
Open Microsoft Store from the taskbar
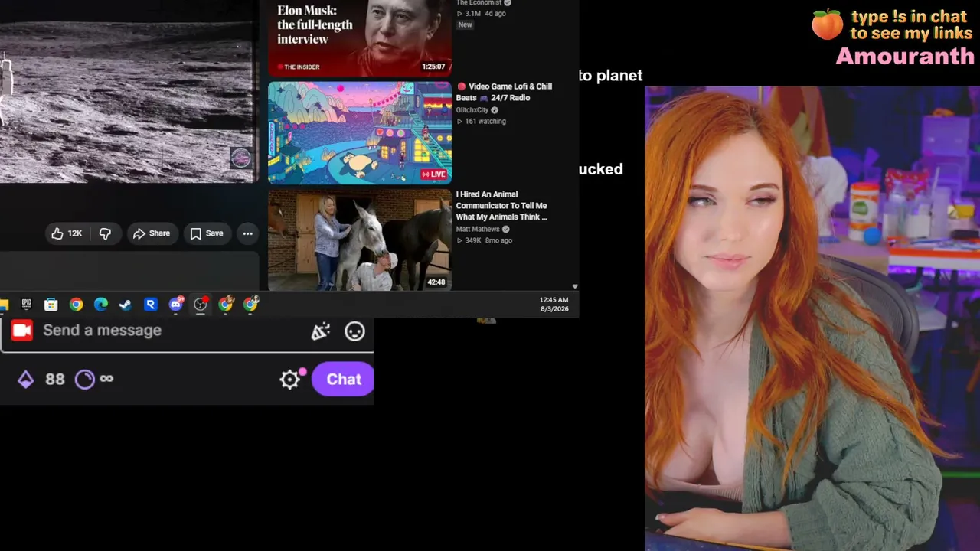(51, 305)
